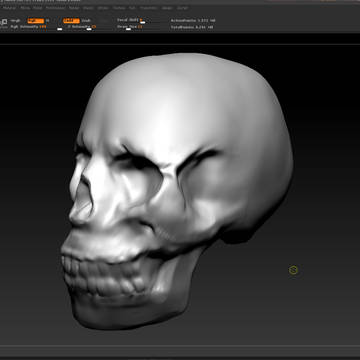Open the Stroke menu
Viewport: 360px width, 360px height.
click(x=103, y=7)
